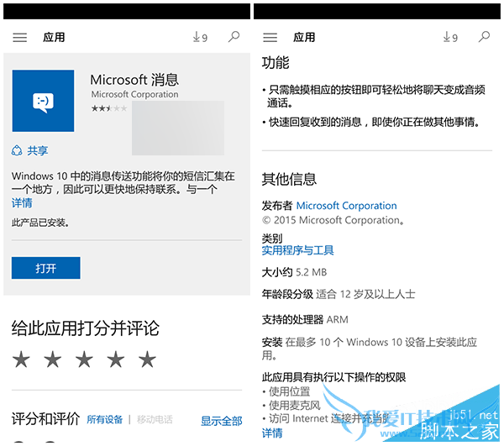Click Microsoft 消息 app title
Image resolution: width=504 pixels, height=446 pixels.
[x=134, y=80]
